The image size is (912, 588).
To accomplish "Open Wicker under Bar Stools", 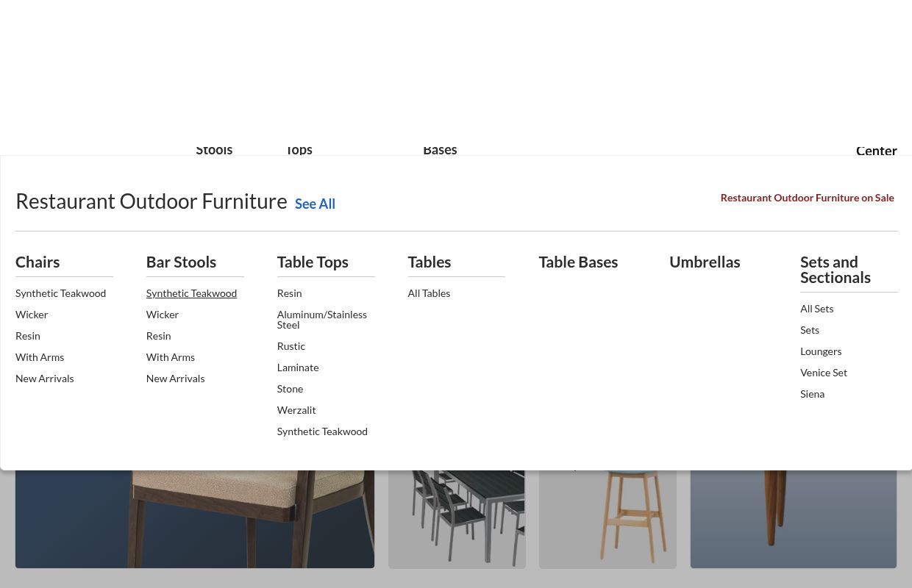I will (162, 314).
